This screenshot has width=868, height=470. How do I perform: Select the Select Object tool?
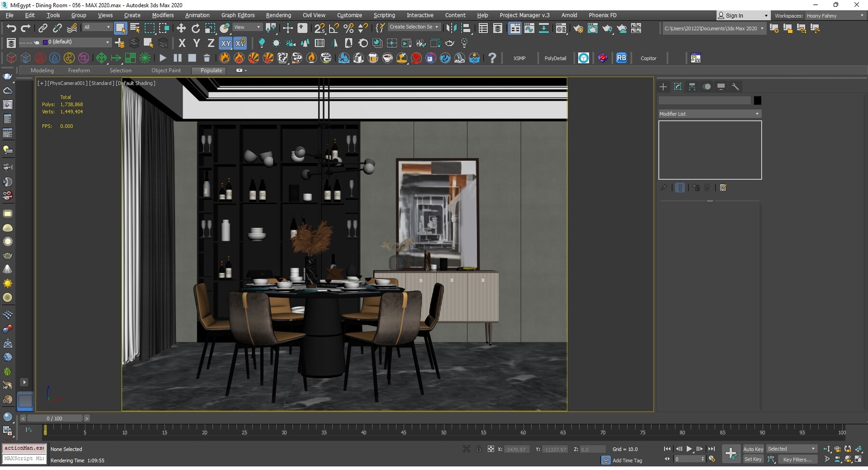(x=121, y=28)
